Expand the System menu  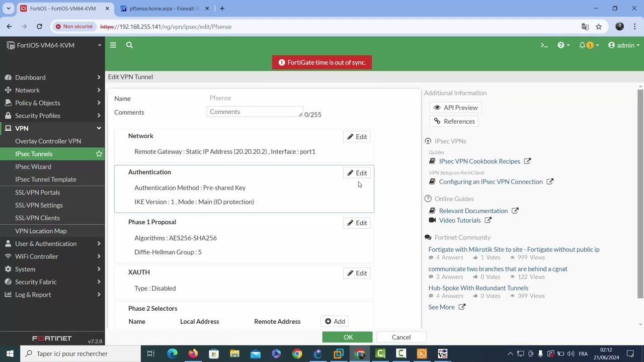[x=52, y=269]
